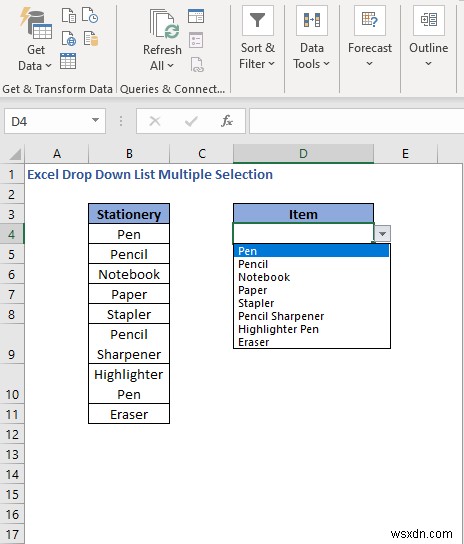This screenshot has height=544, width=464.
Task: Open the Get Data menu
Action: point(35,40)
